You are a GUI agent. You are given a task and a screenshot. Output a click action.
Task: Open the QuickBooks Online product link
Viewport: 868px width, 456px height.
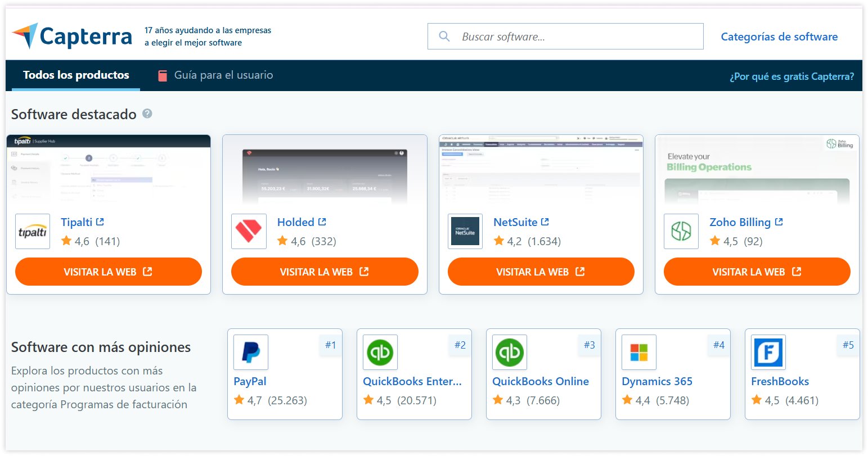pyautogui.click(x=541, y=381)
